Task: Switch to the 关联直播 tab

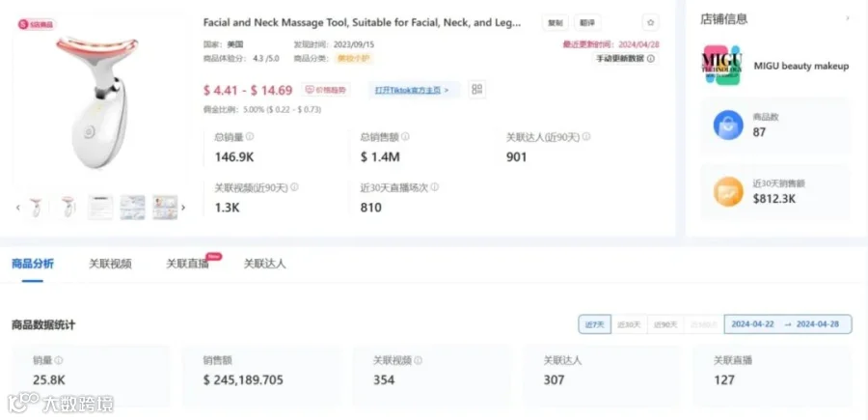Action: pyautogui.click(x=188, y=264)
